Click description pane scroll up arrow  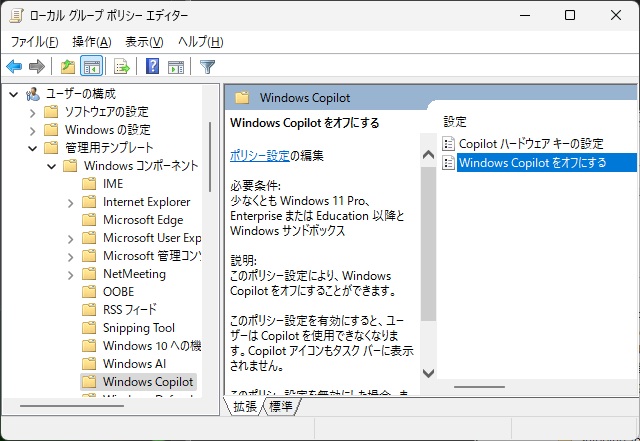pyautogui.click(x=428, y=155)
